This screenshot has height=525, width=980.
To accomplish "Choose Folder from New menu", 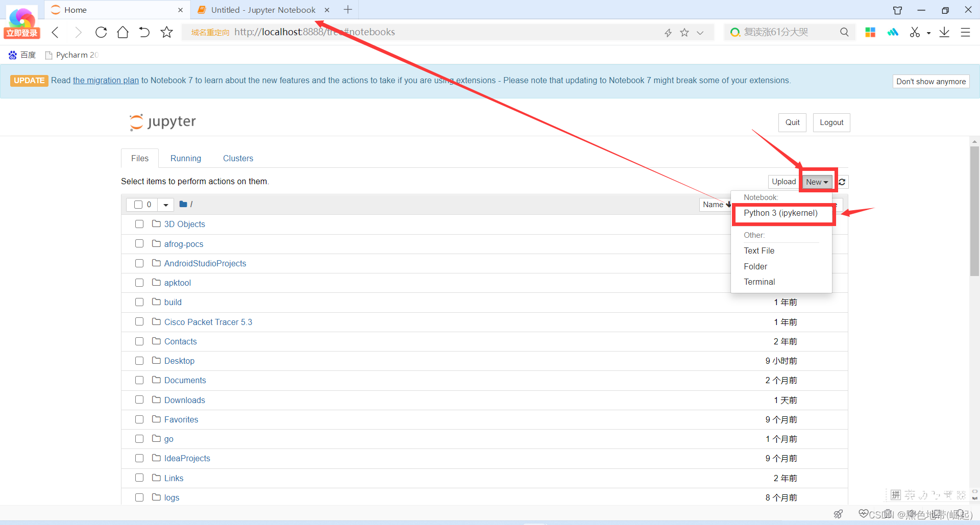I will [x=755, y=267].
